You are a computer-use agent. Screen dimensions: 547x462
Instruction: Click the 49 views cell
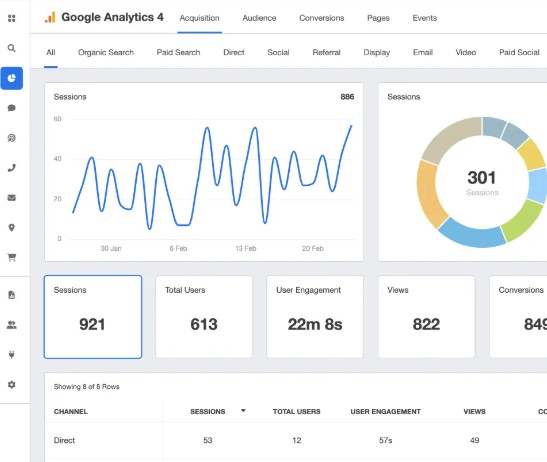click(x=474, y=440)
